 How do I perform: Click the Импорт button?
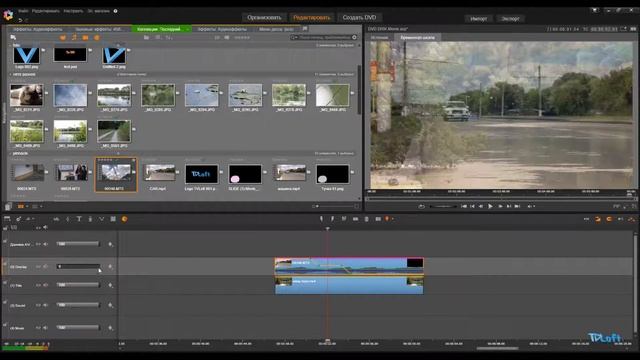(x=478, y=19)
